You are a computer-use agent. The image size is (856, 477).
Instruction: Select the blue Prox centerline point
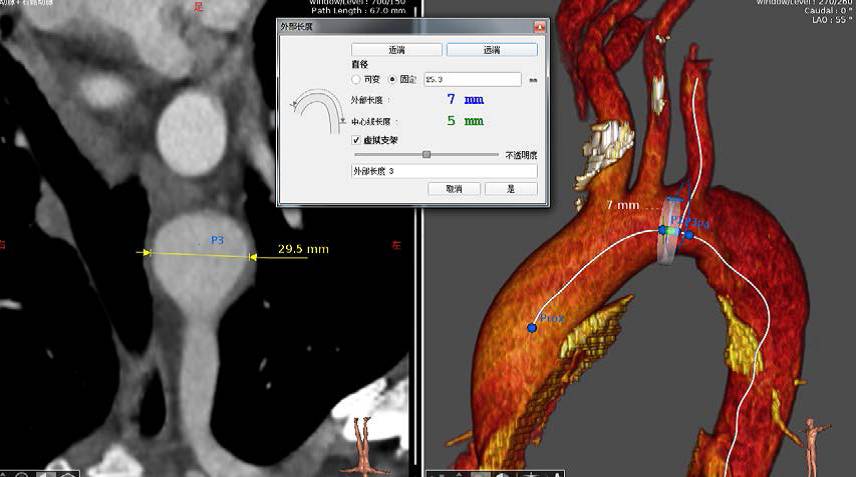click(532, 327)
